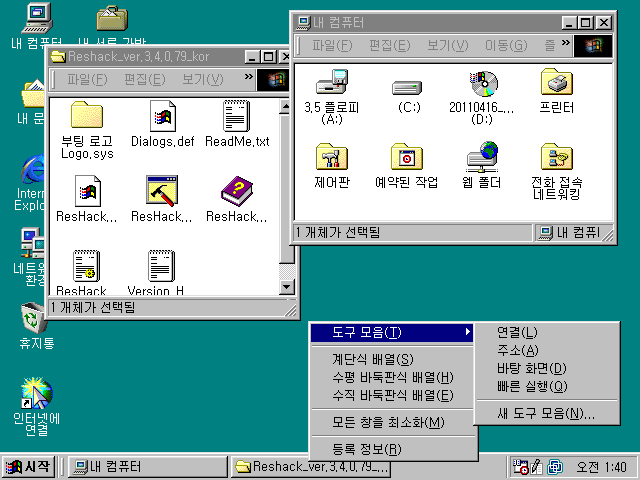Open the 네트워크 환경 desktop icon
Image resolution: width=640 pixels, height=480 pixels.
[x=33, y=243]
